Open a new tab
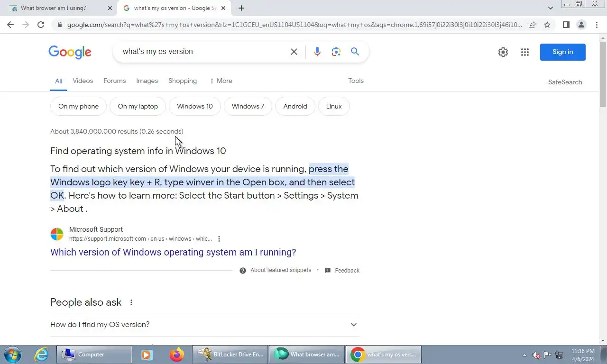The height and width of the screenshot is (364, 607). (241, 8)
